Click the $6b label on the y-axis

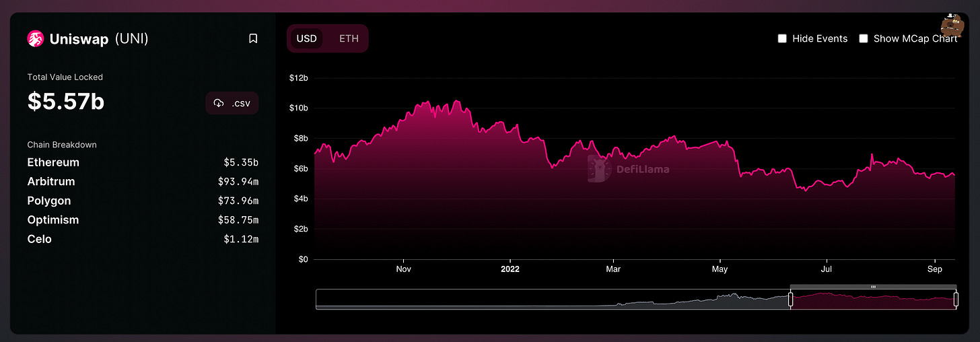(x=300, y=168)
